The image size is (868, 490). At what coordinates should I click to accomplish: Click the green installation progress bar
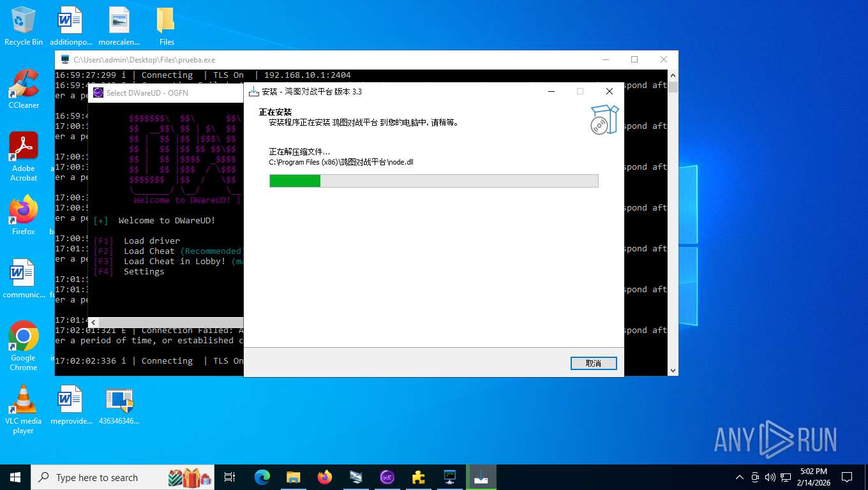tap(434, 181)
